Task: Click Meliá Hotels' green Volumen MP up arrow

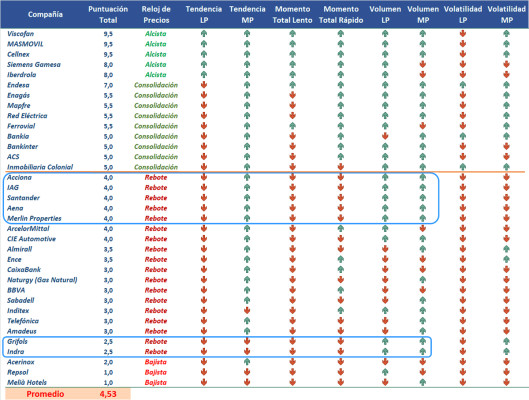Action: coord(423,382)
